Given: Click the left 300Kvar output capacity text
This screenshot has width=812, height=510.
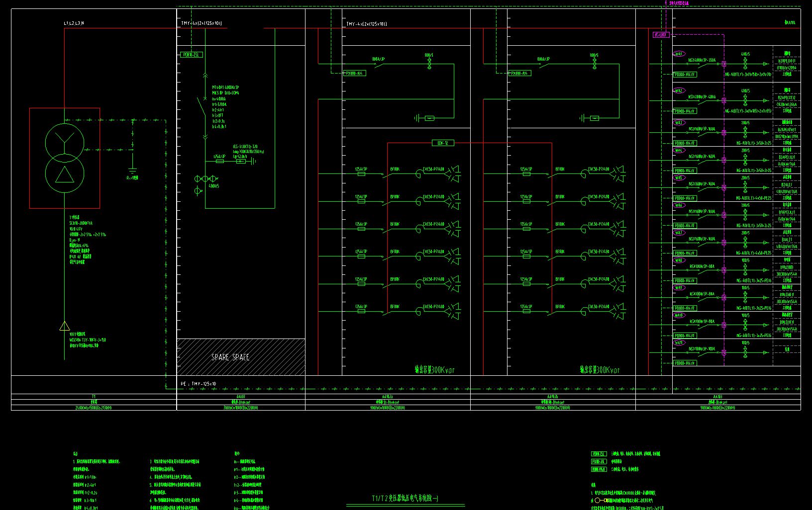Looking at the screenshot, I should 434,370.
